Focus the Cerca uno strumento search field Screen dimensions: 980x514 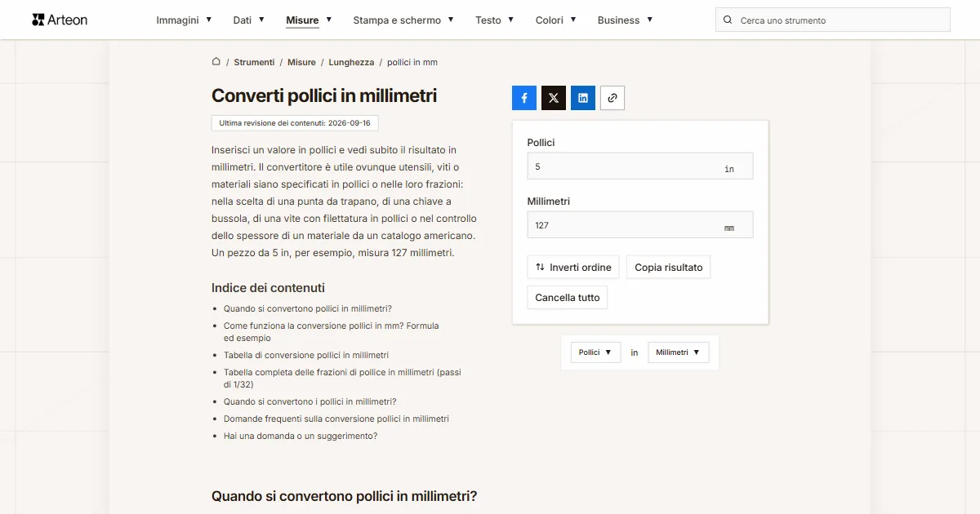[833, 20]
